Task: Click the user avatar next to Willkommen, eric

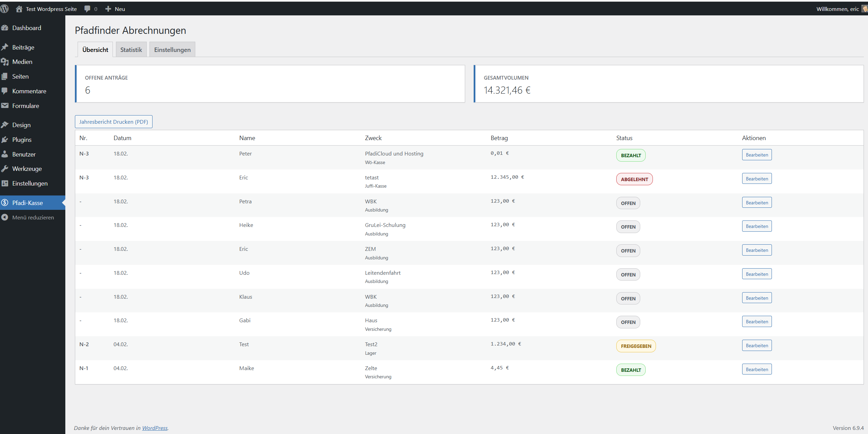Action: [865, 9]
